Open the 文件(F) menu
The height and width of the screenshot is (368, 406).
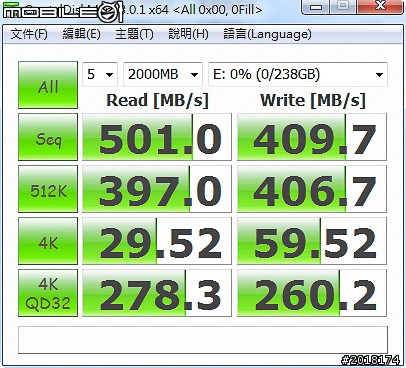point(29,34)
